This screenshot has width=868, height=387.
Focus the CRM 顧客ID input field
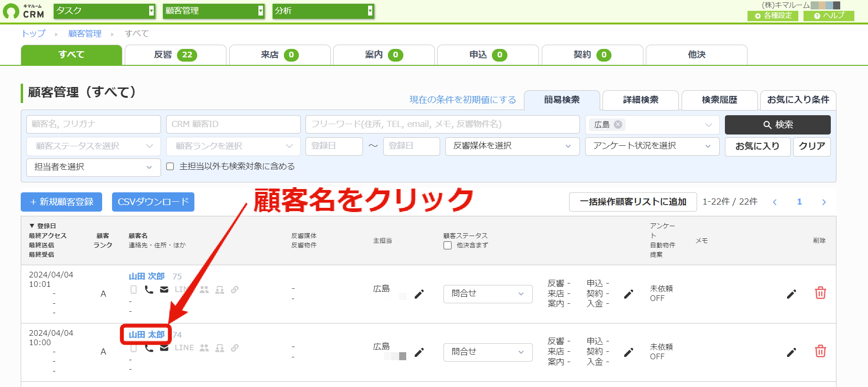(233, 124)
